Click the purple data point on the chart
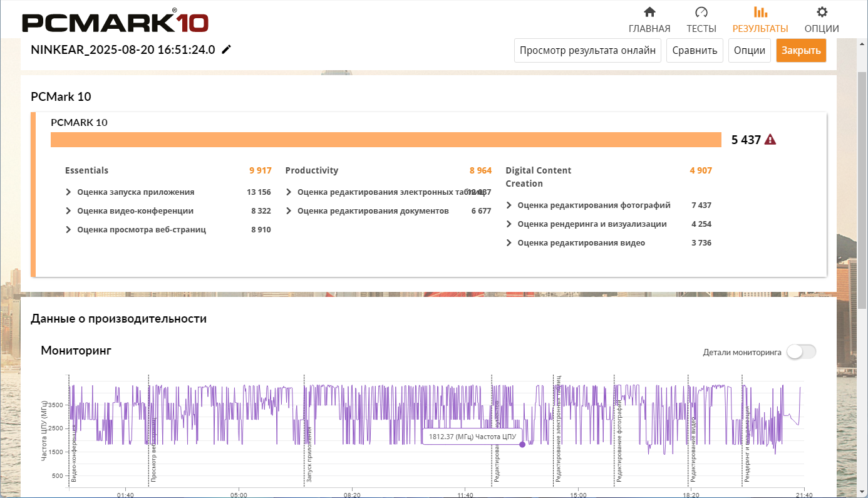 [x=522, y=444]
